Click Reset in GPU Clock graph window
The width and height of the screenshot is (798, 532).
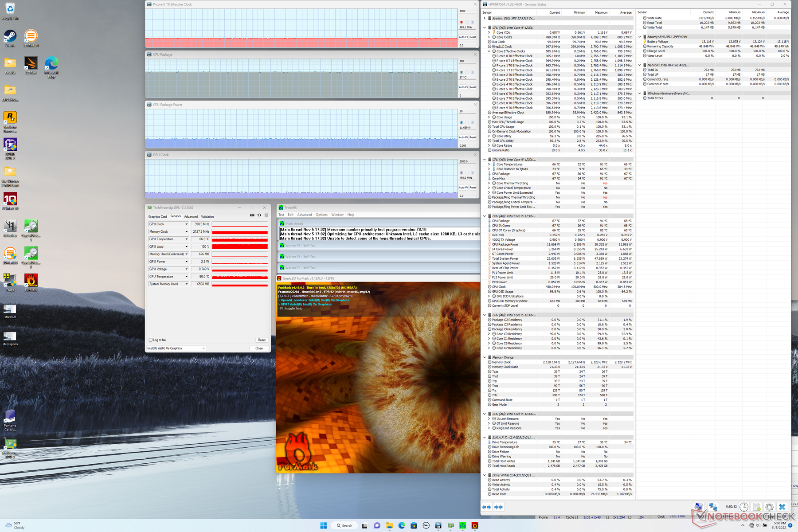(x=473, y=188)
